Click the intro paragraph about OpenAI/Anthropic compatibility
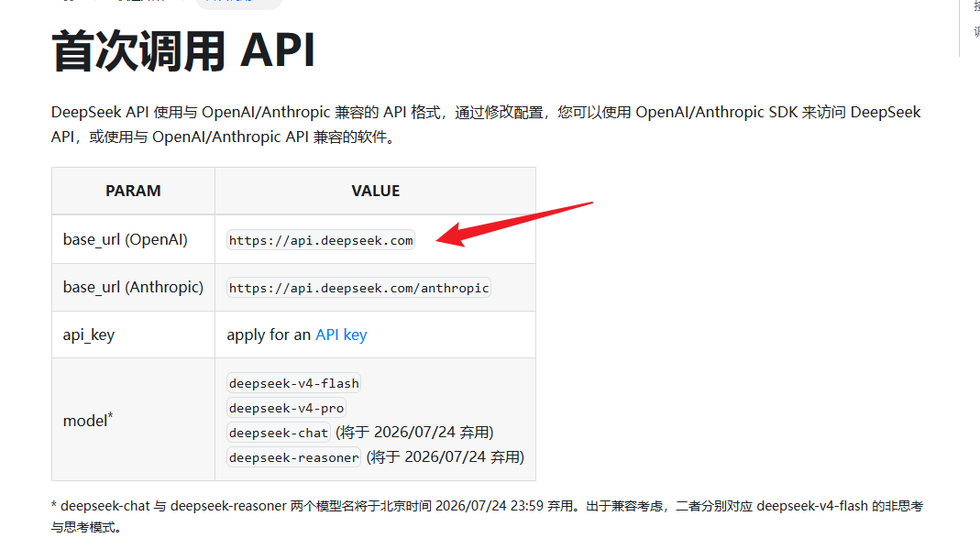The image size is (980, 560). (x=486, y=125)
